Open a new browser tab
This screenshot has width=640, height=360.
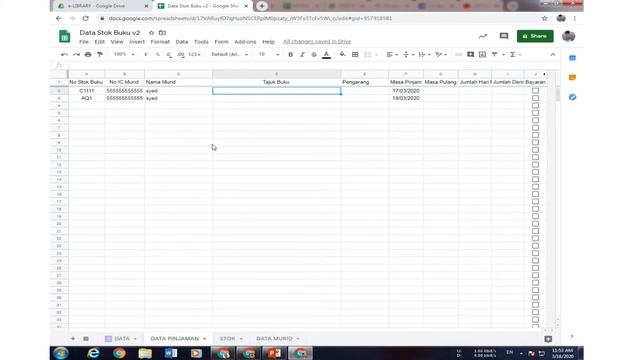[262, 6]
